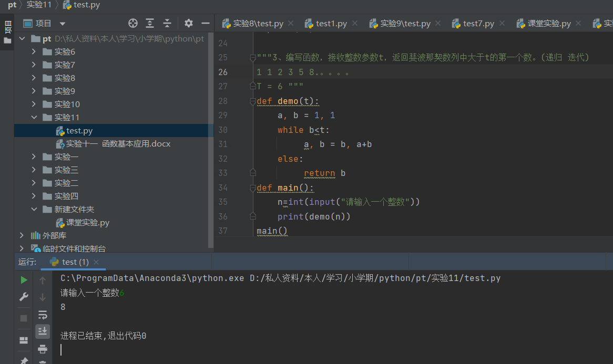Expand the 实验10 folder
Image resolution: width=613 pixels, height=364 pixels.
(34, 105)
